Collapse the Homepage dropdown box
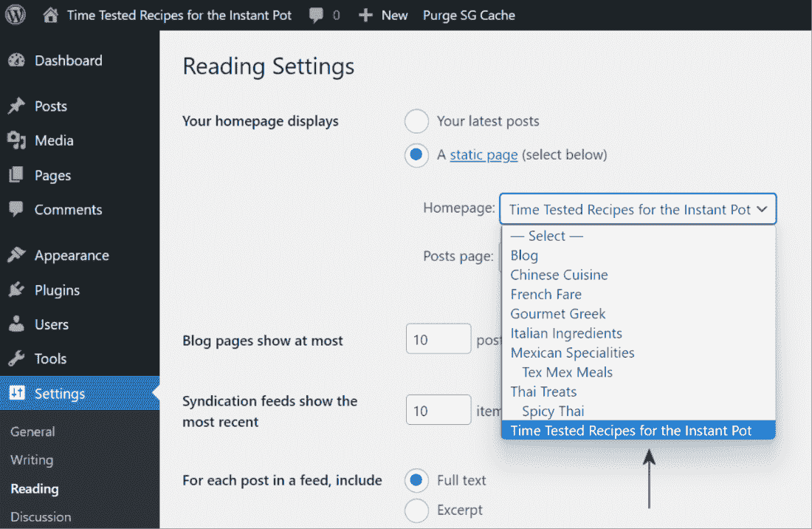Screen dimensions: 812x529 [x=638, y=209]
